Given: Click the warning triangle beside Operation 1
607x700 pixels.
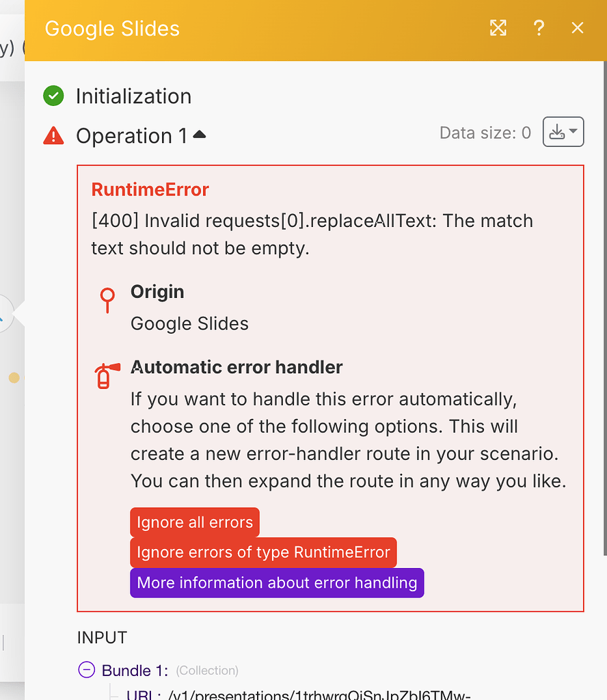Looking at the screenshot, I should pos(53,135).
